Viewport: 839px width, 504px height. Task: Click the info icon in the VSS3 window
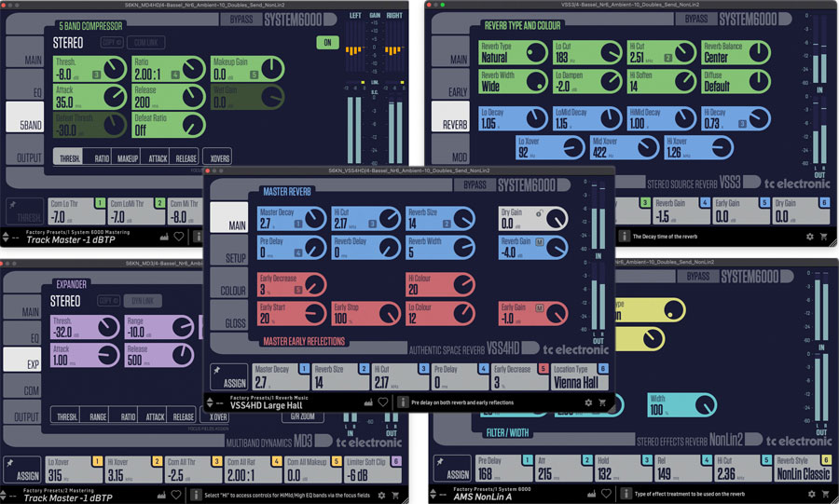[624, 236]
